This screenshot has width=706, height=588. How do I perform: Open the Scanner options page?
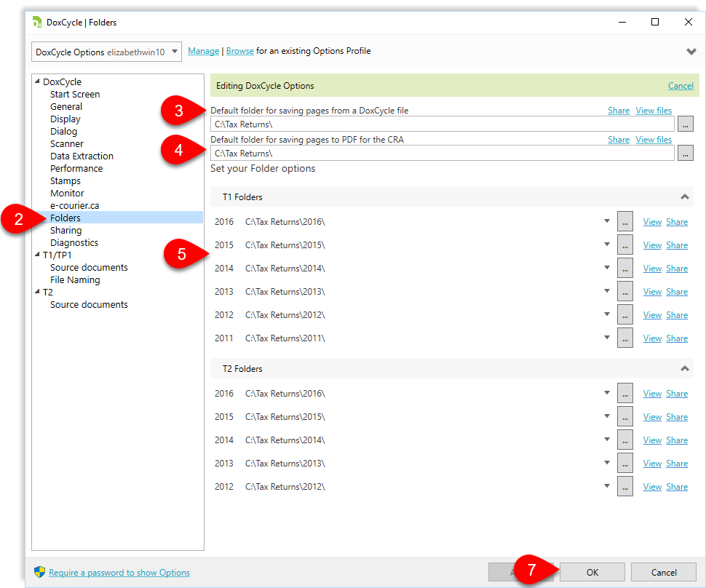coord(67,143)
